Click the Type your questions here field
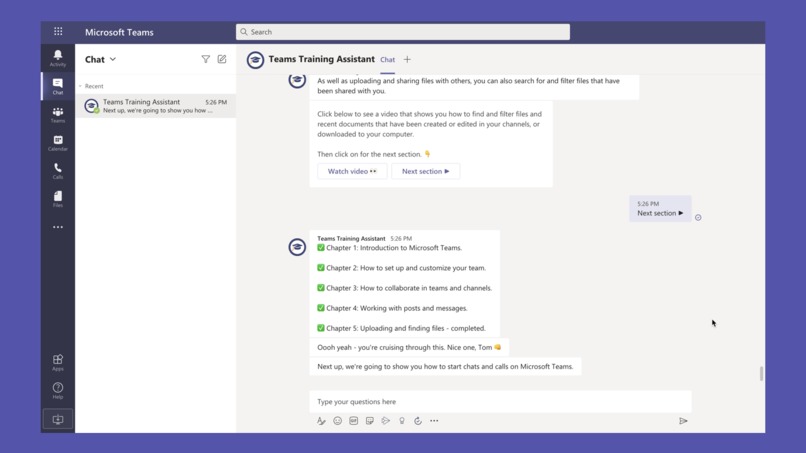The width and height of the screenshot is (806, 453). (500, 402)
